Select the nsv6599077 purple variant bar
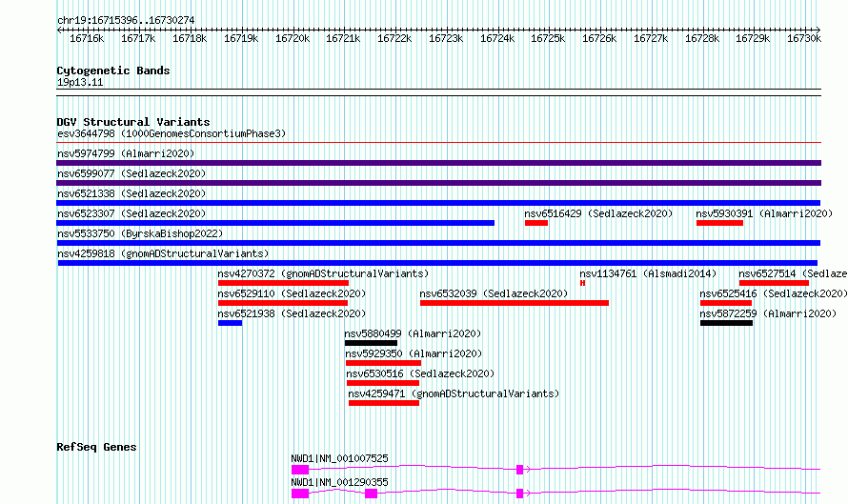Viewport: 848px width, 504px height. tap(438, 183)
